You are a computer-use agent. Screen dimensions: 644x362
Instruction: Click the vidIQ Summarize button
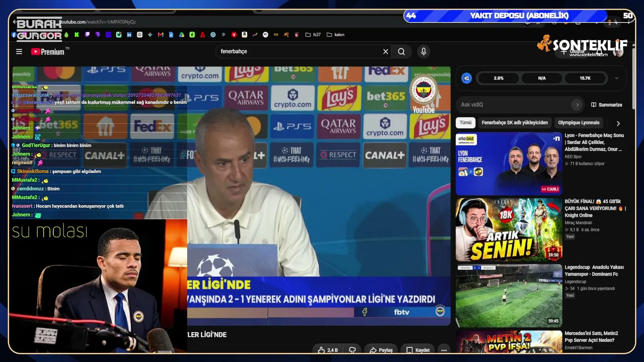click(606, 105)
